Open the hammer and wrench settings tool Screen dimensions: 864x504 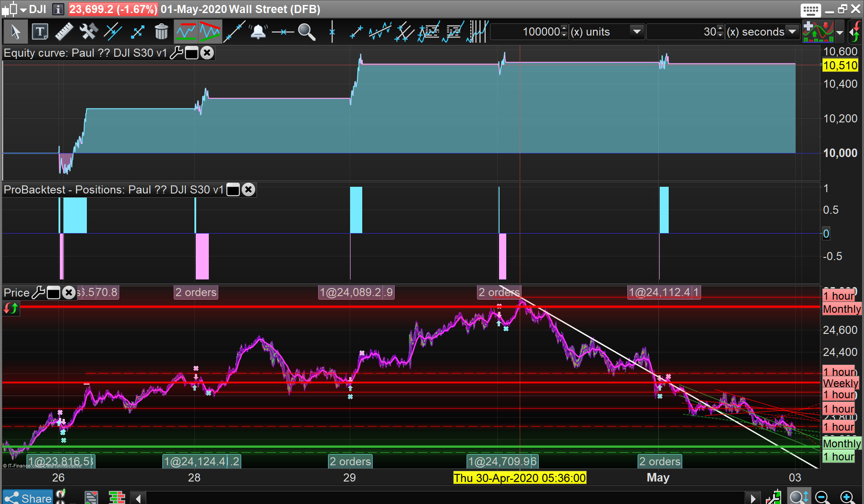click(88, 32)
